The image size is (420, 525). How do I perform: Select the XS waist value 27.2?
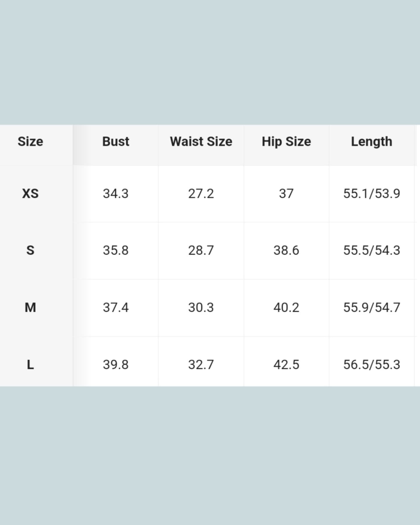tap(201, 194)
